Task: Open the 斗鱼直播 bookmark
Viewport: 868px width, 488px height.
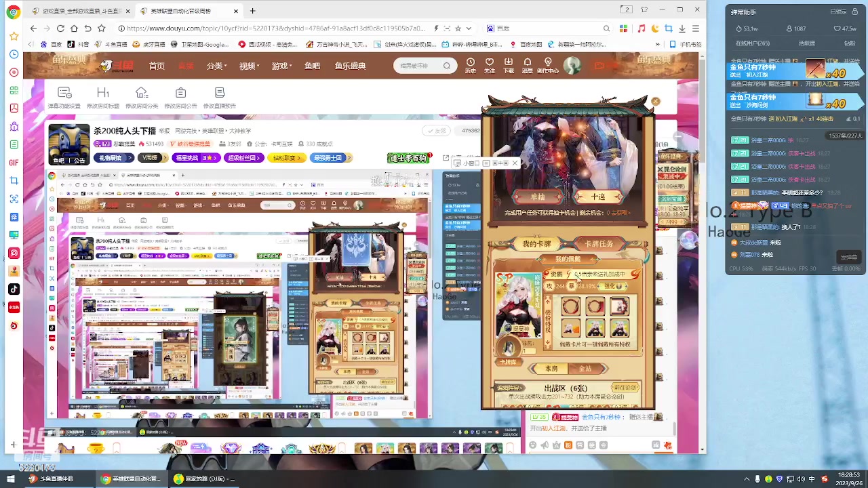Action: (x=110, y=45)
